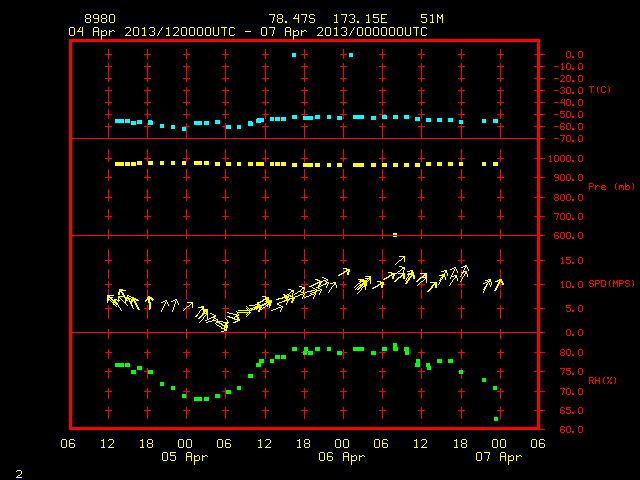Click the lowest green humidity point near 62

point(496,419)
